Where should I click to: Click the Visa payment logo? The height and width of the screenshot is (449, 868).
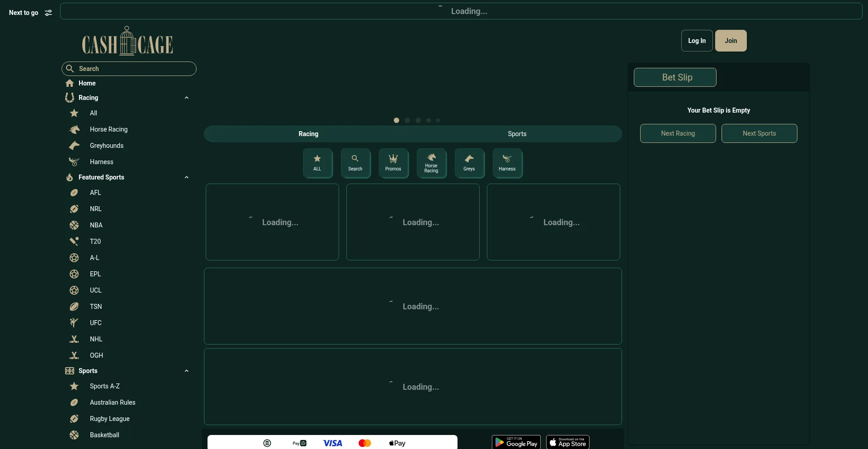[x=333, y=443]
